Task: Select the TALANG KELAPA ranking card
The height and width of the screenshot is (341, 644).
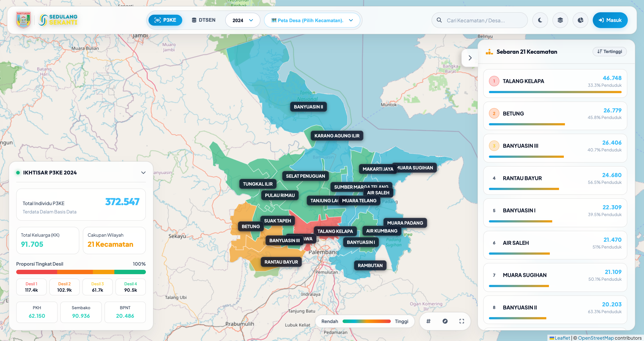Action: tap(555, 83)
